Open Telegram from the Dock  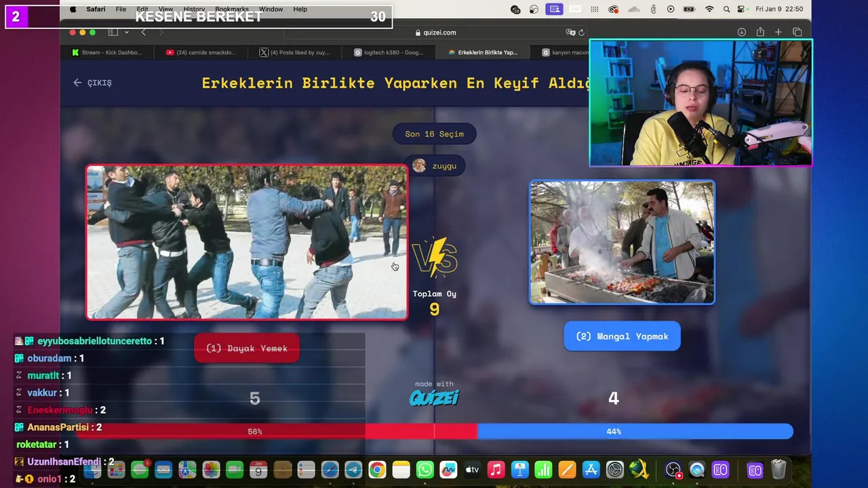[x=353, y=470]
